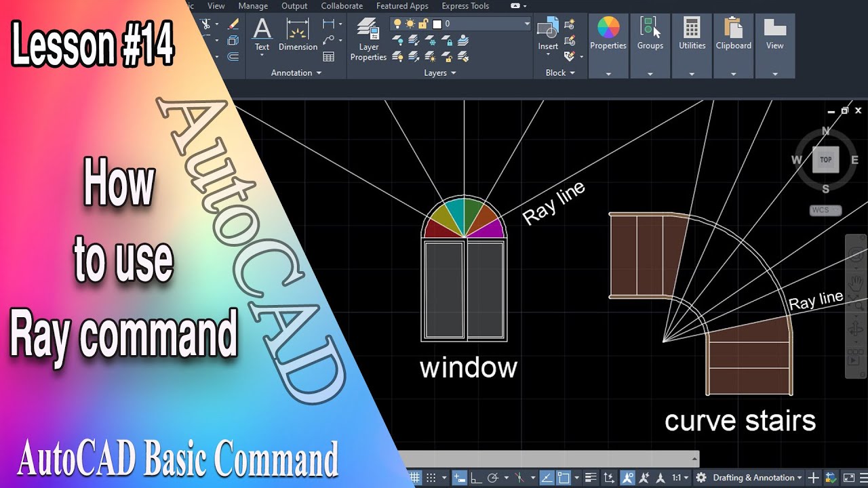The height and width of the screenshot is (488, 868).
Task: Select the Dimension tool
Action: point(298,34)
